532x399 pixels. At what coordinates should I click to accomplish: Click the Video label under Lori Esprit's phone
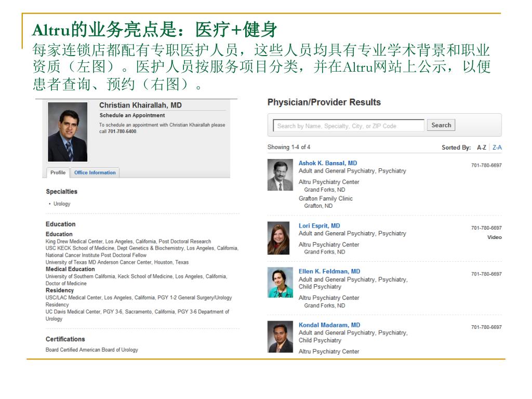495,237
